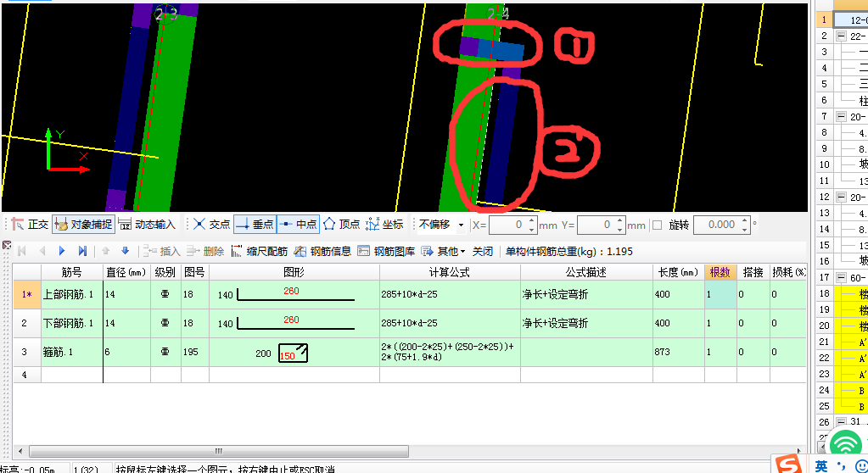868x473 pixels.
Task: Select row header 1* in rebar table
Action: (27, 294)
